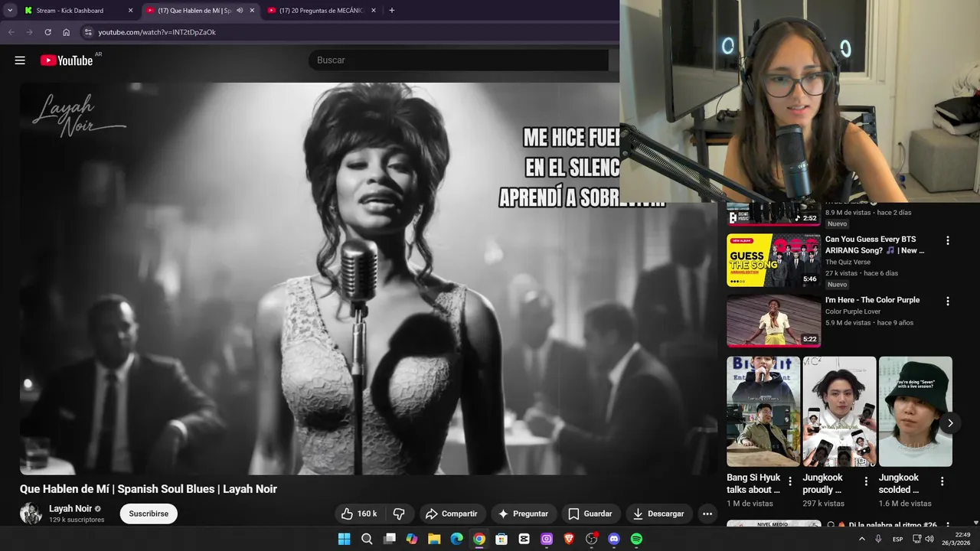Open the 2:52 video thumbnail in sidebar
This screenshot has width=980, height=551.
pyautogui.click(x=773, y=214)
